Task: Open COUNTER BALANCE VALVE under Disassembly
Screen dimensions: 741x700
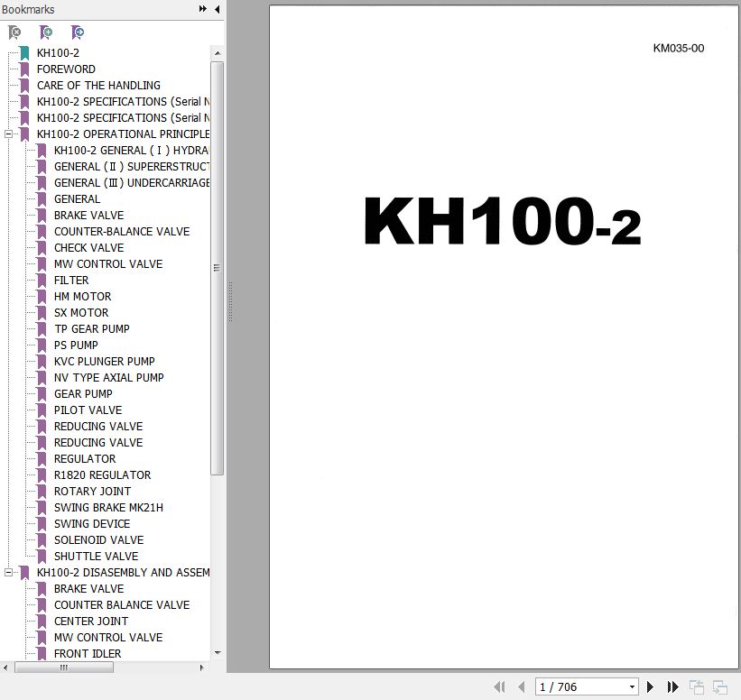Action: point(122,605)
